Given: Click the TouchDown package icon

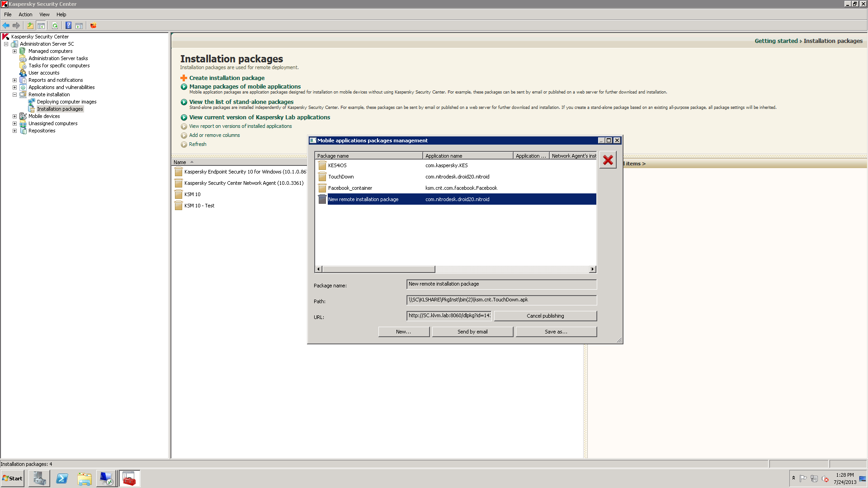Looking at the screenshot, I should point(322,177).
